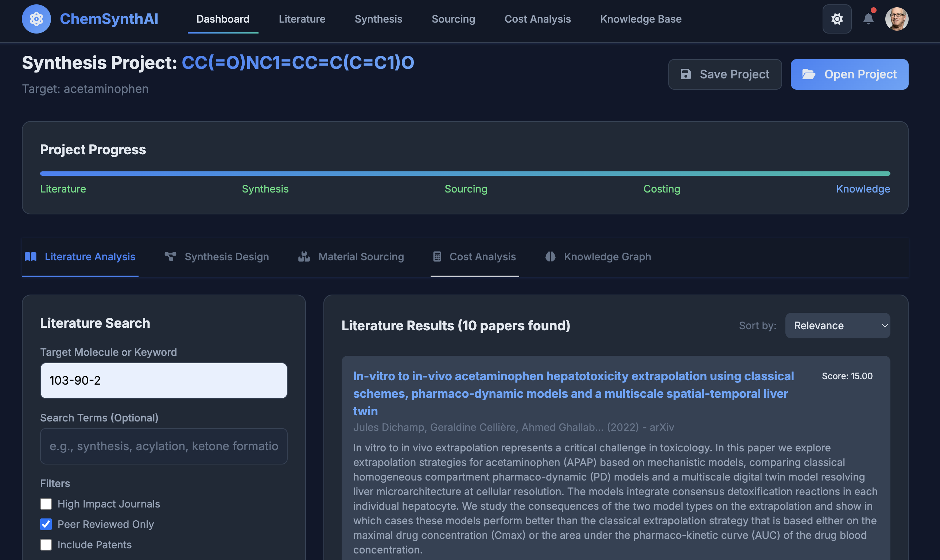Open settings with the gear icon
Screen dimensions: 940x560
click(837, 19)
